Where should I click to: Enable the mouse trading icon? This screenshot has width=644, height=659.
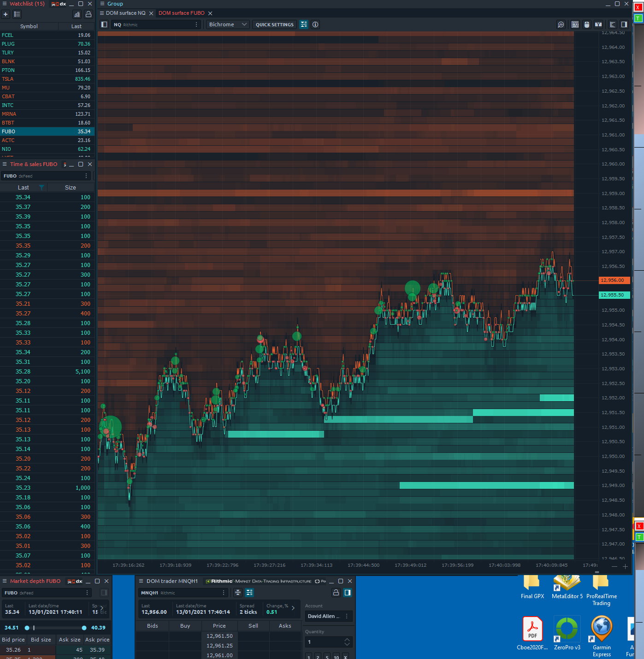pyautogui.click(x=587, y=24)
